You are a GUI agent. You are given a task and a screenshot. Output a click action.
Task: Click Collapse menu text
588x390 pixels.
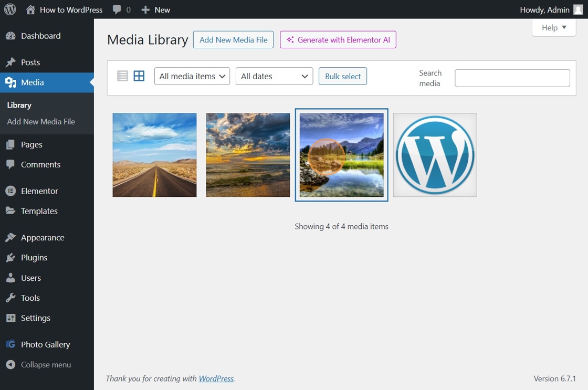coord(46,364)
